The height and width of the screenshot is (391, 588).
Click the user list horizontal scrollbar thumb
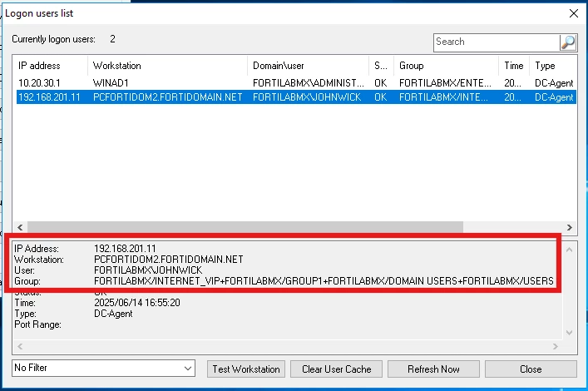pos(245,227)
